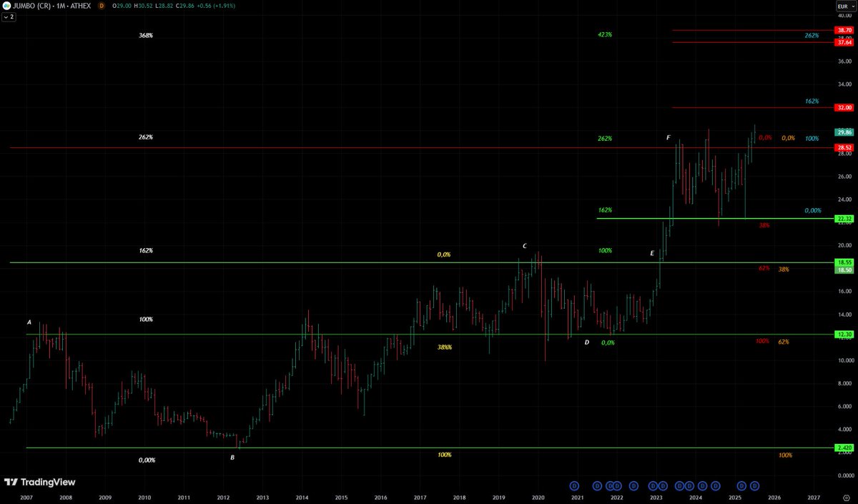This screenshot has height=504, width=858.
Task: Expand the collapsed indicators chevron labeled 2
Action: (x=9, y=16)
